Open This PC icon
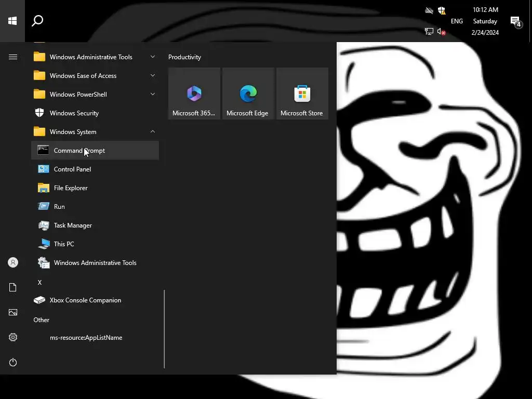This screenshot has height=399, width=532. click(x=44, y=244)
